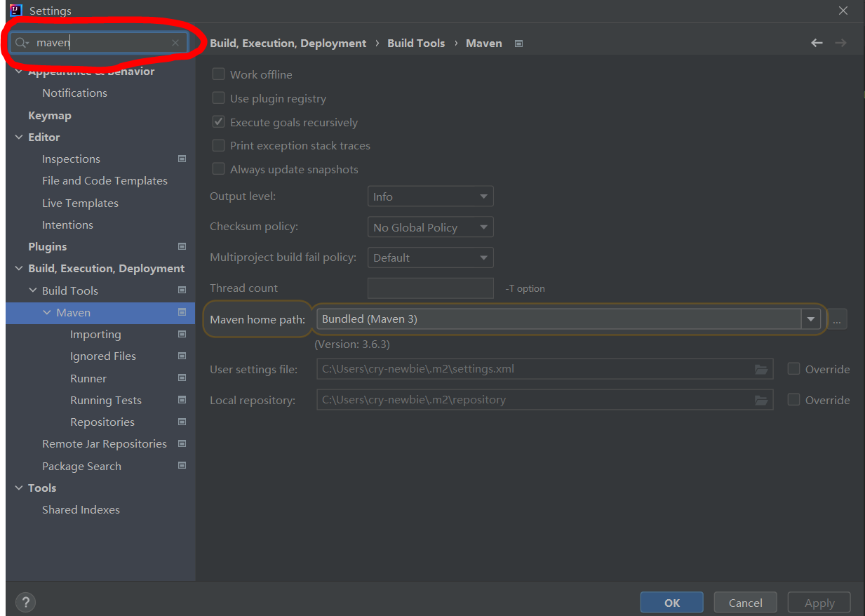
Task: Enable Use plugin registry
Action: (218, 98)
